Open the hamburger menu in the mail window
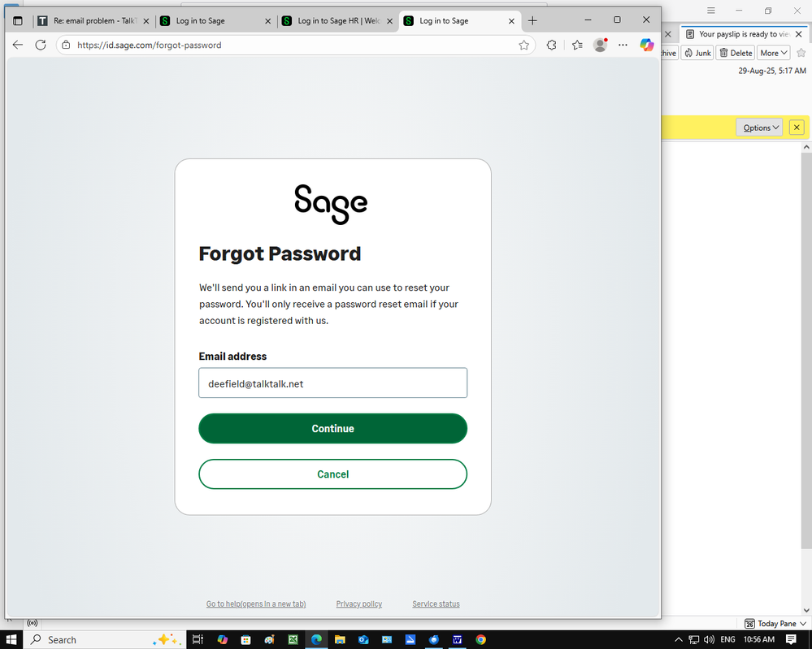The image size is (812, 649). 710,11
